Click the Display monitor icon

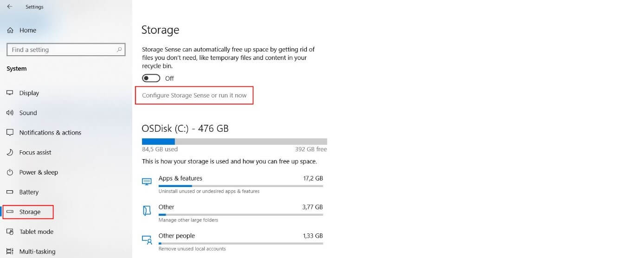pos(10,93)
